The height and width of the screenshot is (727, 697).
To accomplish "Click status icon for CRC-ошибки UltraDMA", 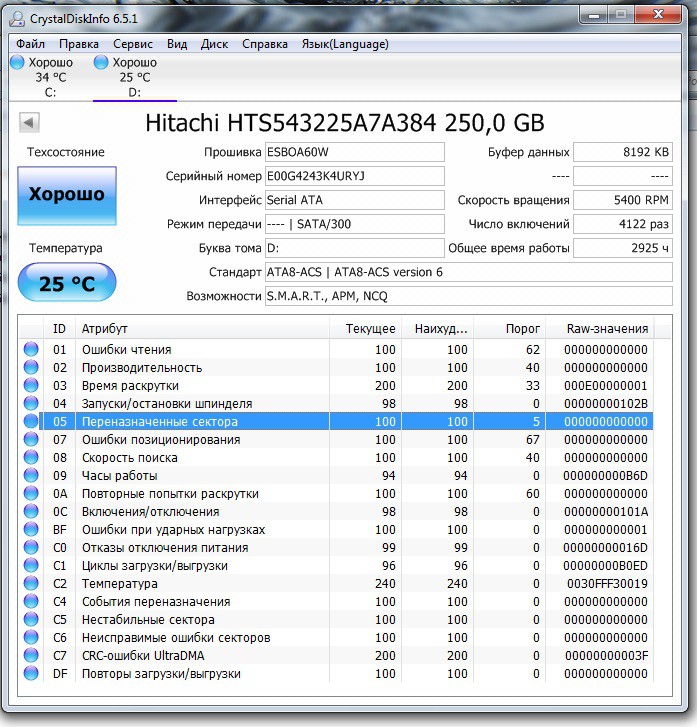I will click(31, 656).
